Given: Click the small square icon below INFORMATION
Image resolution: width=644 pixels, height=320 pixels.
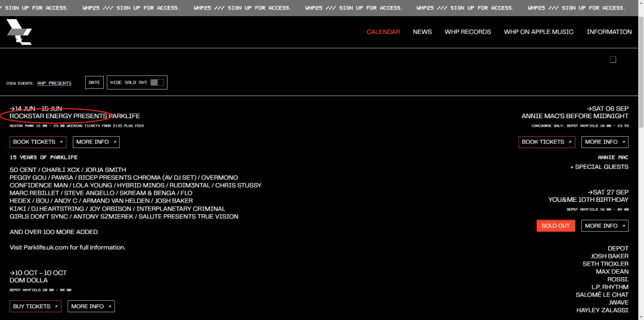Looking at the screenshot, I should pyautogui.click(x=613, y=60).
